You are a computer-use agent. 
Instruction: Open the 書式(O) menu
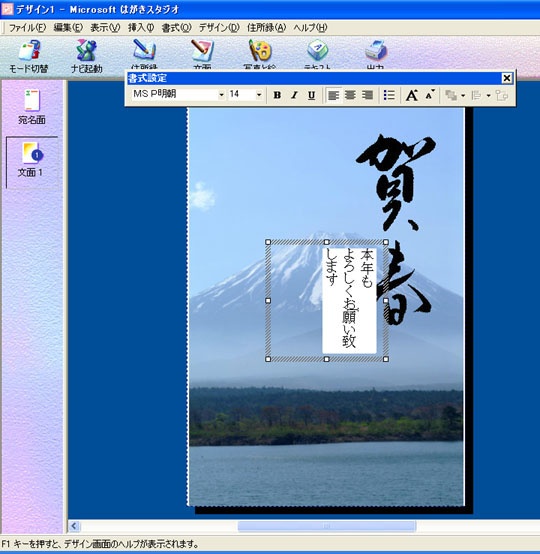(176, 28)
